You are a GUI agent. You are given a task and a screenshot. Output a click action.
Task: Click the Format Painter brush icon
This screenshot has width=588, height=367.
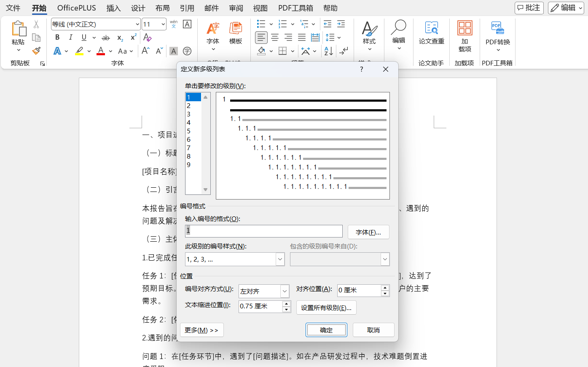(36, 51)
